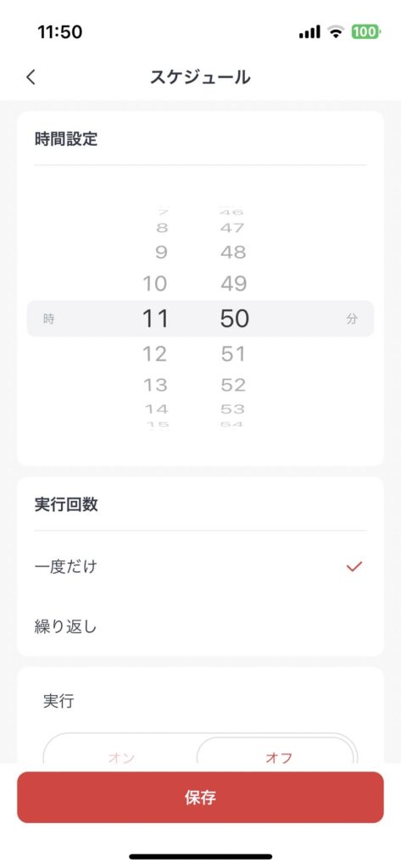The width and height of the screenshot is (401, 868).
Task: Tap the back arrow icon
Action: 31,77
